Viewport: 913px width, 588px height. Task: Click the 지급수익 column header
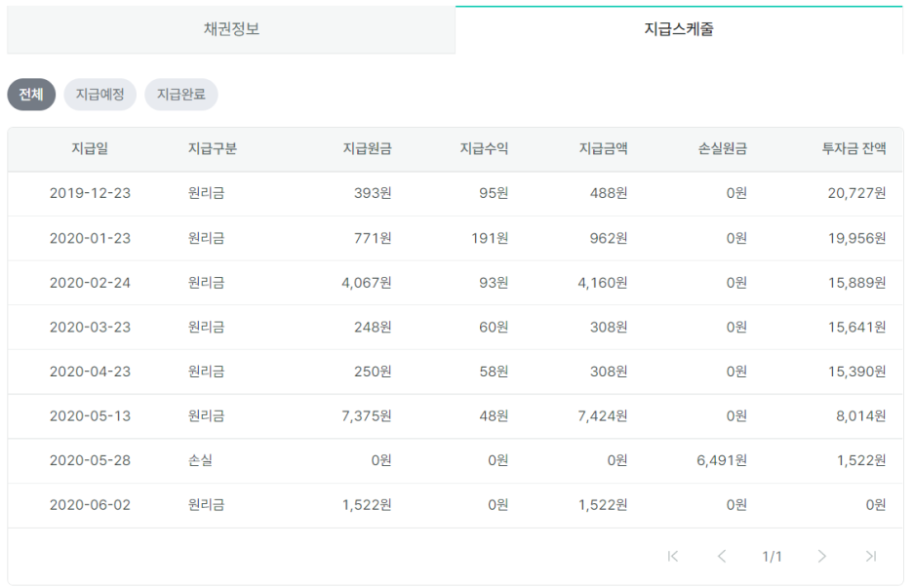coord(484,149)
